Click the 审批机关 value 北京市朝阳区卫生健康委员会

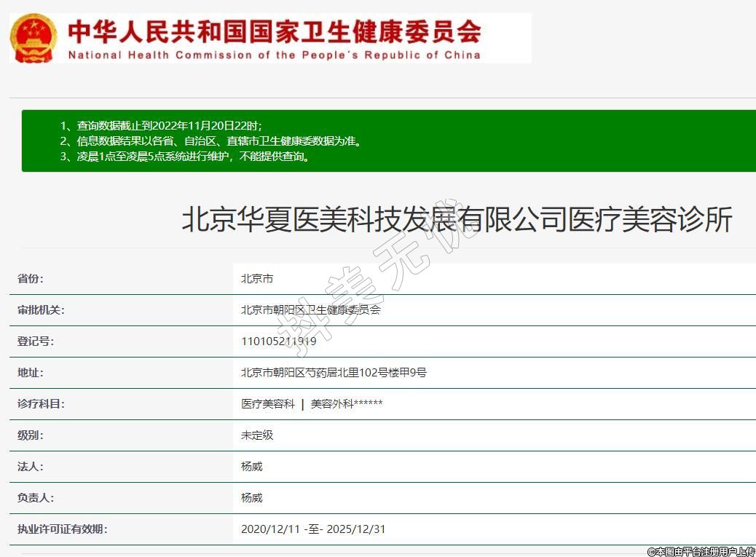pos(310,310)
